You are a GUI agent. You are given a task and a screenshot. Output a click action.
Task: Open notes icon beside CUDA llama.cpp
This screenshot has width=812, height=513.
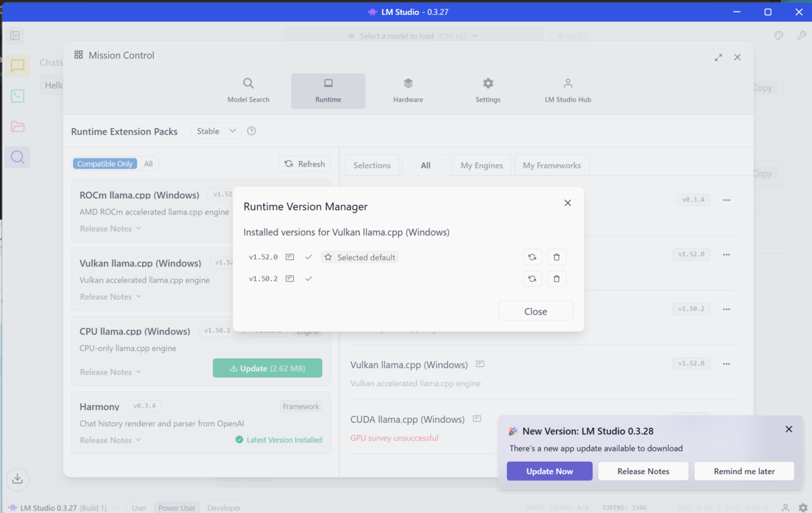tap(477, 419)
